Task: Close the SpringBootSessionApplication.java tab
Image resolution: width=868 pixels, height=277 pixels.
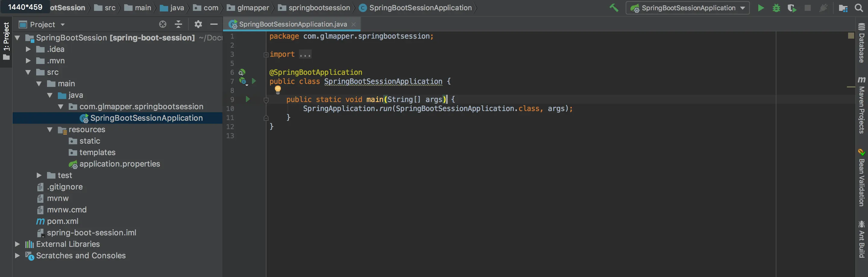Action: [x=354, y=24]
